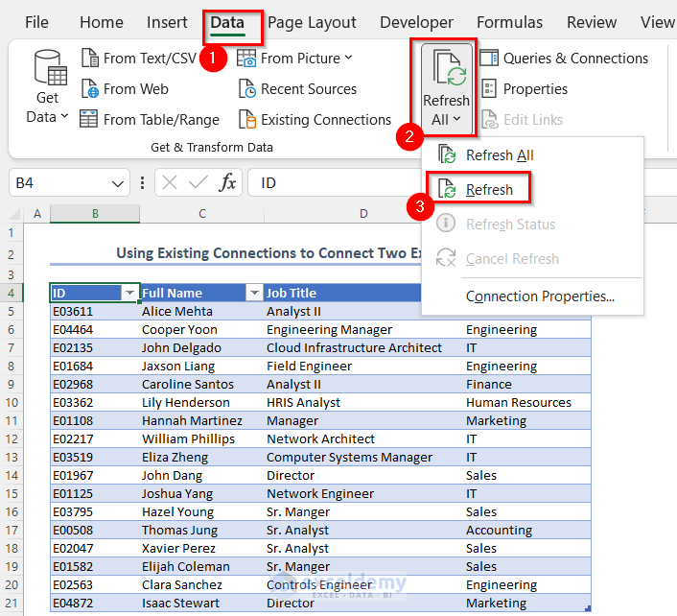The width and height of the screenshot is (677, 616).
Task: Click cell Computer Systems Manager
Action: (x=363, y=457)
